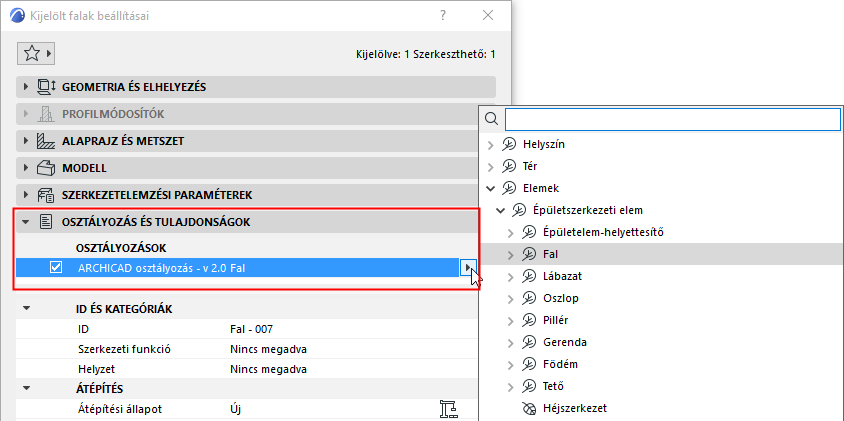
Task: Click the classification search input field
Action: tap(672, 119)
